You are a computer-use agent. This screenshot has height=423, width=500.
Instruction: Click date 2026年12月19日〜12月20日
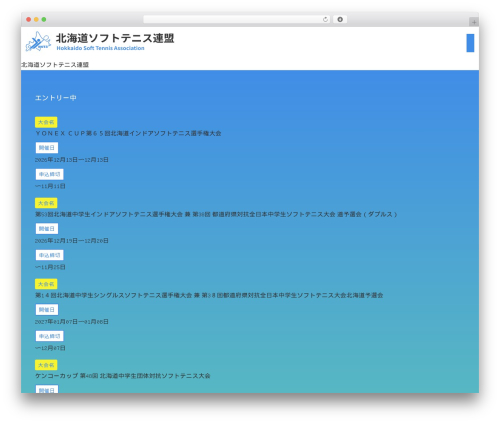[72, 241]
